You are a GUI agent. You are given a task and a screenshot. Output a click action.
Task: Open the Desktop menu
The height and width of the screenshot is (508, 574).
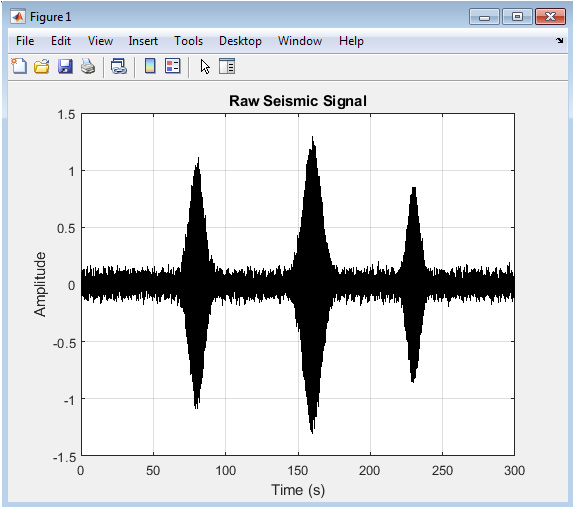[240, 41]
